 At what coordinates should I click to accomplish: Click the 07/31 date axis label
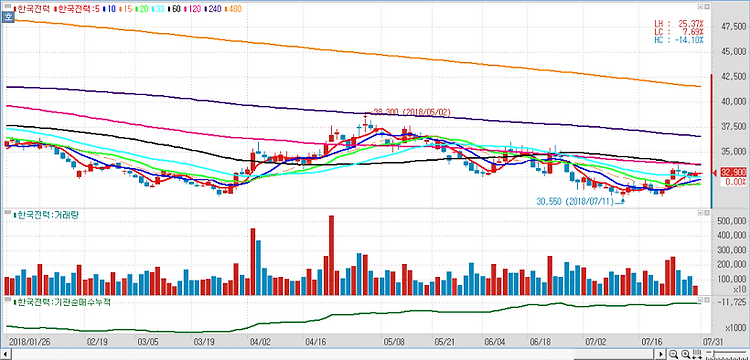(x=714, y=342)
